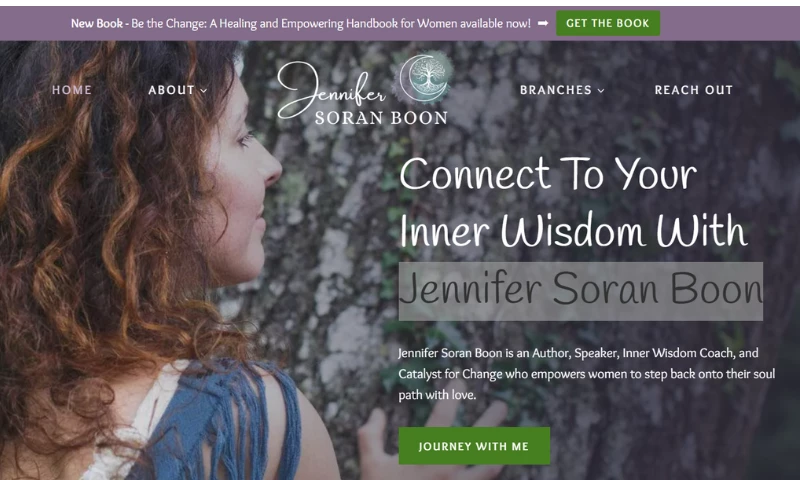This screenshot has height=480, width=800.
Task: Click the right arrow icon in announcement bar
Action: tap(543, 23)
